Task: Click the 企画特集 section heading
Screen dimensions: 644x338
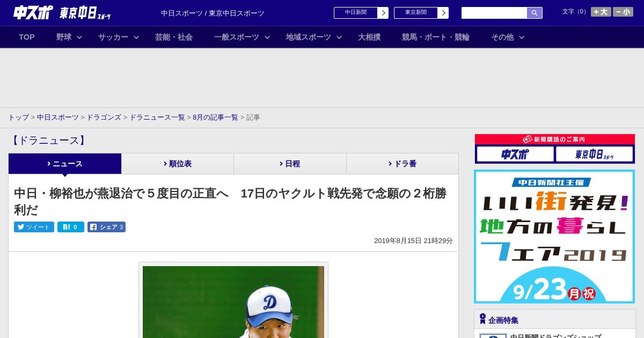Action: (503, 320)
